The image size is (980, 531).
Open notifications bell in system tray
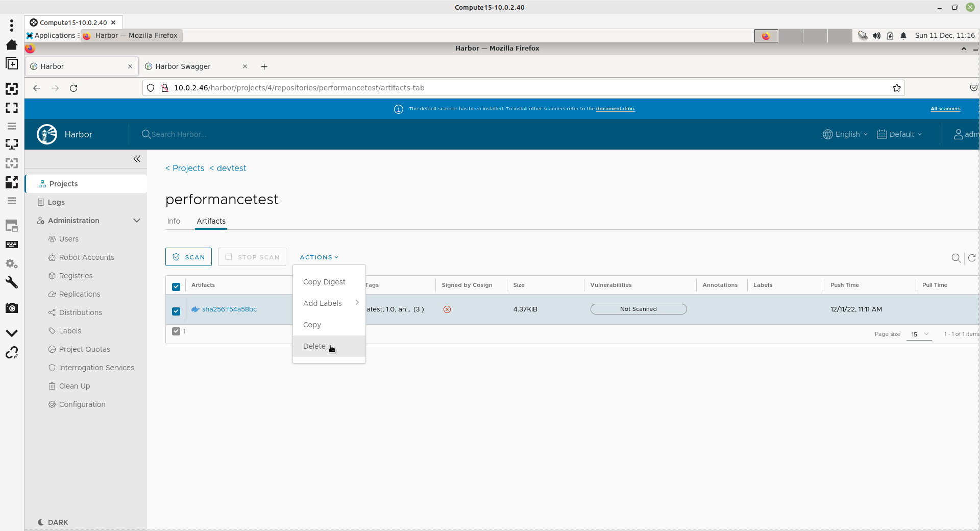903,36
